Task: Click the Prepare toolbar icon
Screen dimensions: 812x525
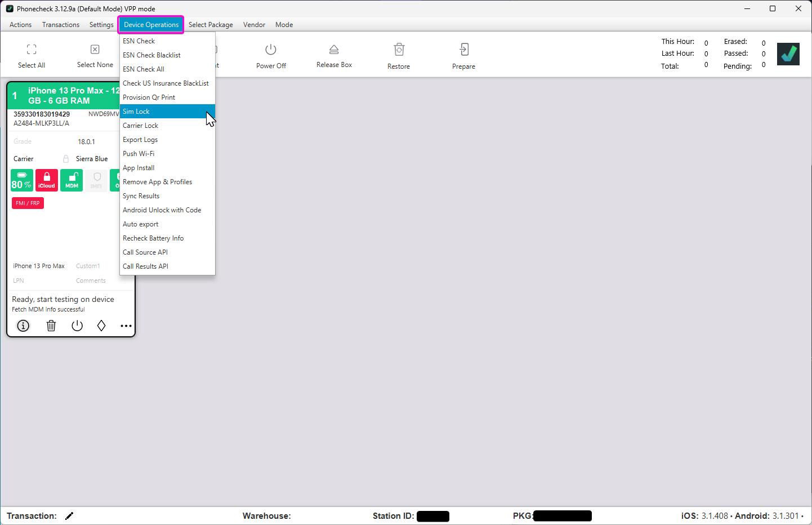Action: tap(463, 50)
